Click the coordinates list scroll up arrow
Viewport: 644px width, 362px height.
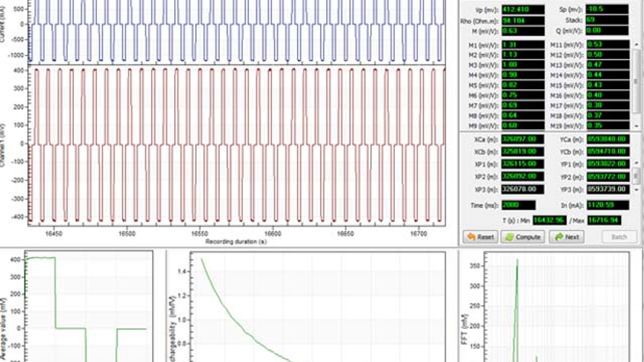tap(636, 163)
